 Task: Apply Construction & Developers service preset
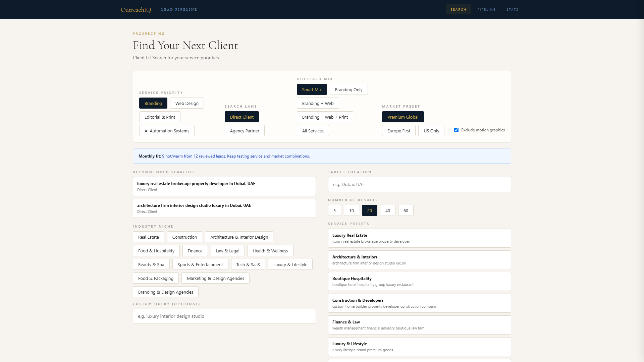point(419,303)
